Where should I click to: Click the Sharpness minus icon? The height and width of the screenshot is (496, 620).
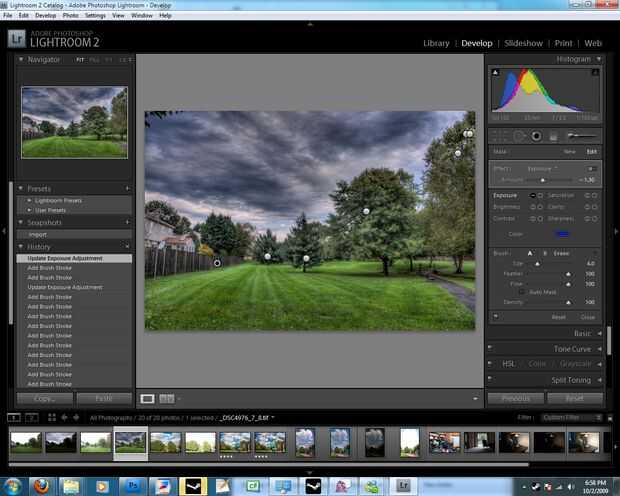[587, 218]
